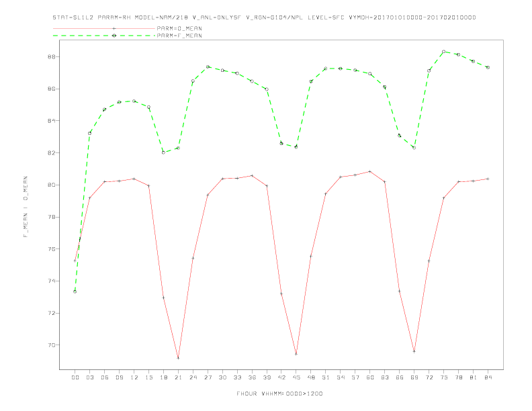Image resolution: width=532 pixels, height=411 pixels.
Task: Select the O_MEAN data point at hour 45
Action: click(296, 354)
